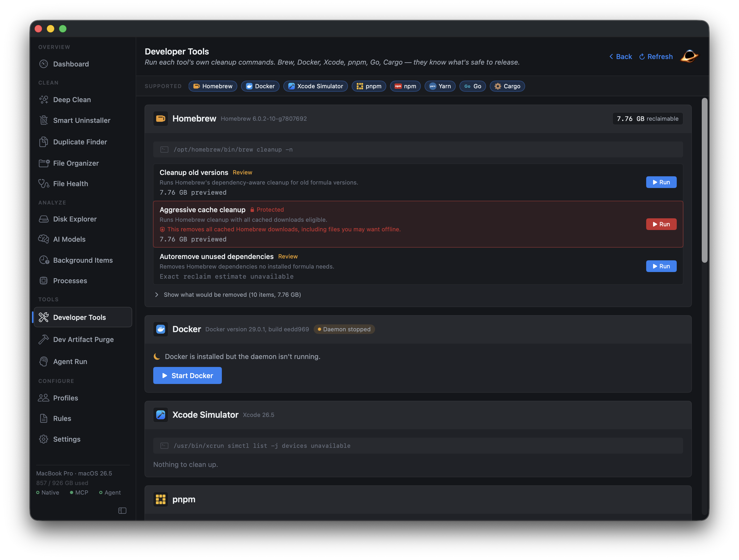The width and height of the screenshot is (739, 560).
Task: Toggle the sidebar collapse icon
Action: [x=122, y=511]
